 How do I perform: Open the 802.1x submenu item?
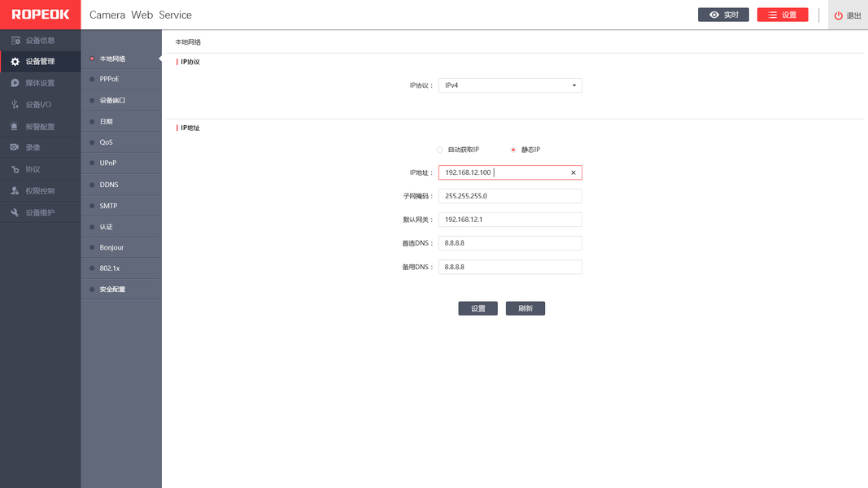(x=121, y=268)
